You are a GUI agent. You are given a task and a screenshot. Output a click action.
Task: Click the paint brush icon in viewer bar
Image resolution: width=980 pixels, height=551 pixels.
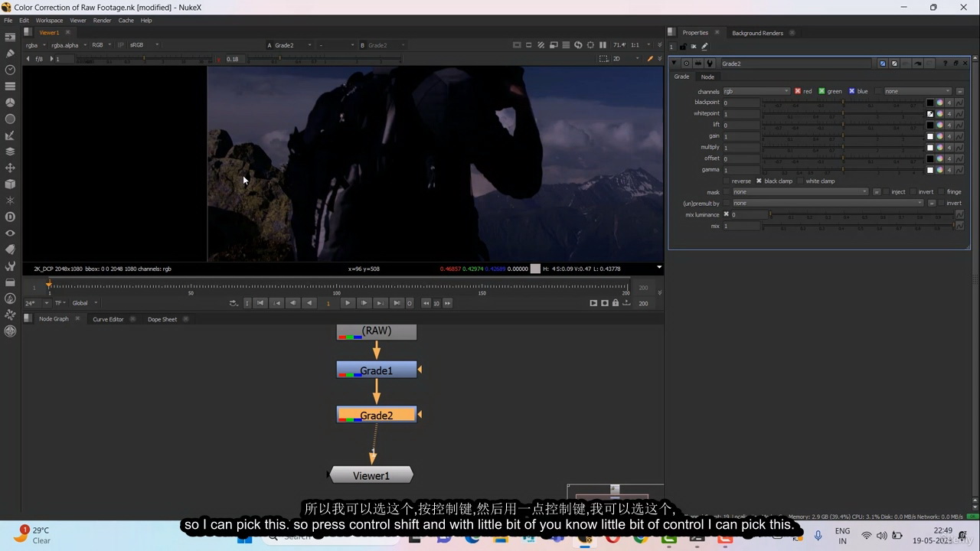click(651, 59)
